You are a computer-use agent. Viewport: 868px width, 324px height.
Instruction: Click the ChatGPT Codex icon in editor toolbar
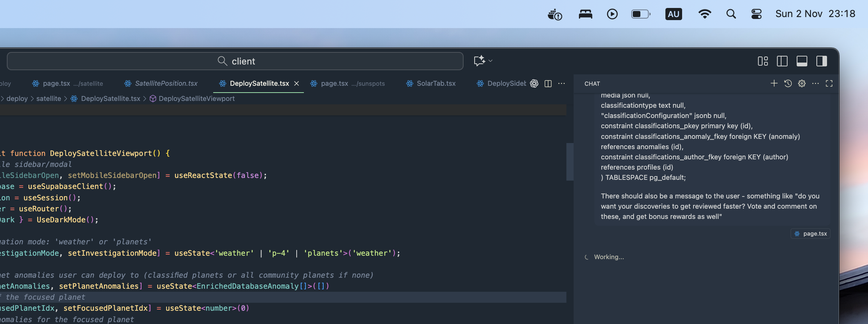[x=534, y=83]
